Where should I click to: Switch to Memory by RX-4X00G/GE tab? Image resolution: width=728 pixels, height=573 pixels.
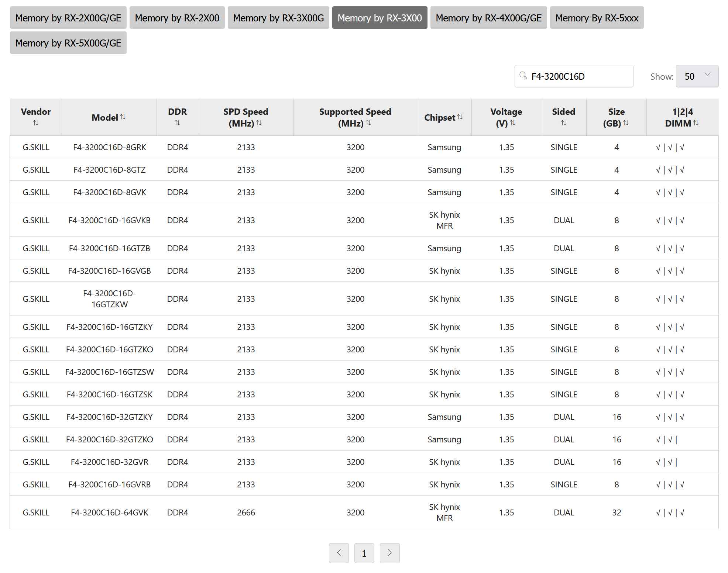(x=488, y=18)
